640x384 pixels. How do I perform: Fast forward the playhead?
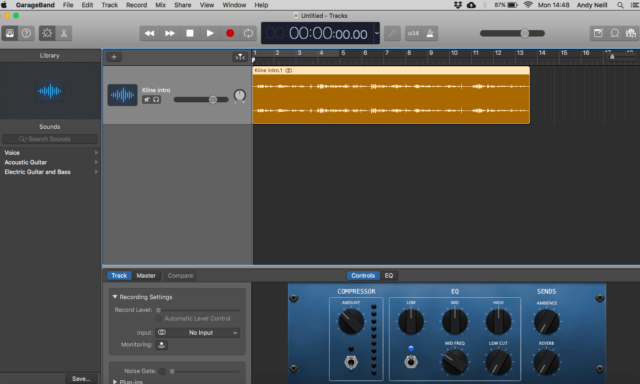point(170,33)
